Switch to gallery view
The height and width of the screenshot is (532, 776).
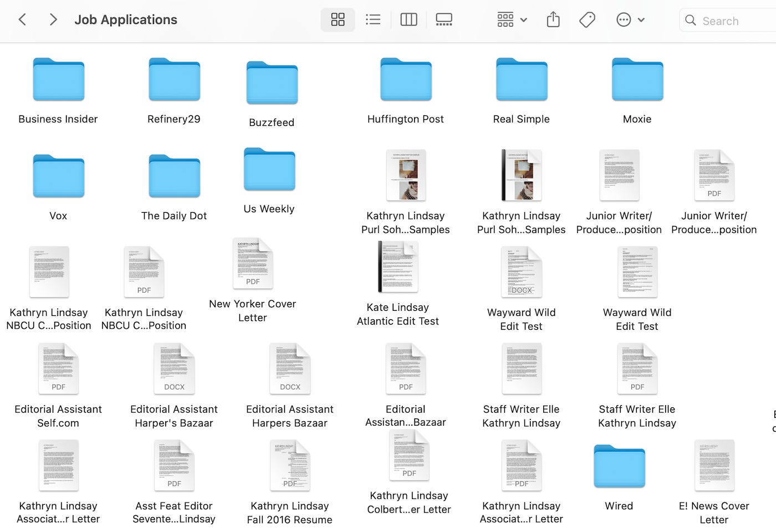444,20
